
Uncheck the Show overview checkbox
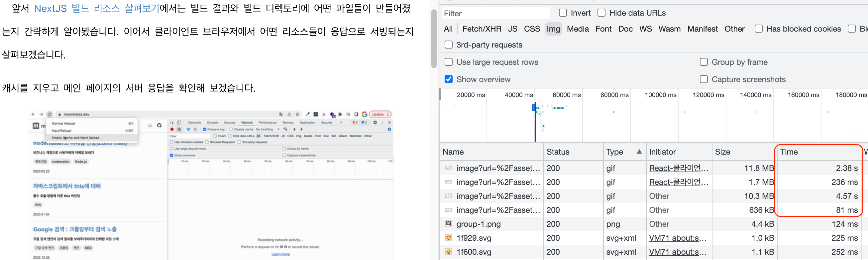click(x=449, y=79)
